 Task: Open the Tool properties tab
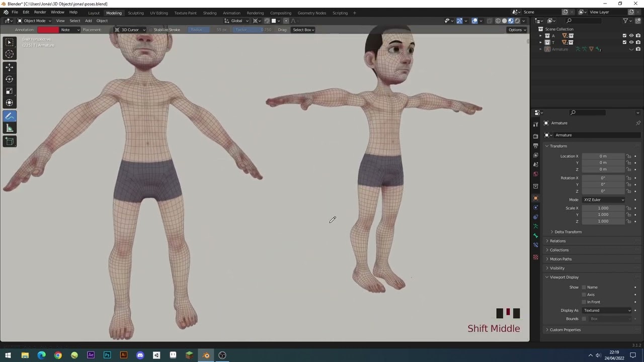[x=535, y=124]
